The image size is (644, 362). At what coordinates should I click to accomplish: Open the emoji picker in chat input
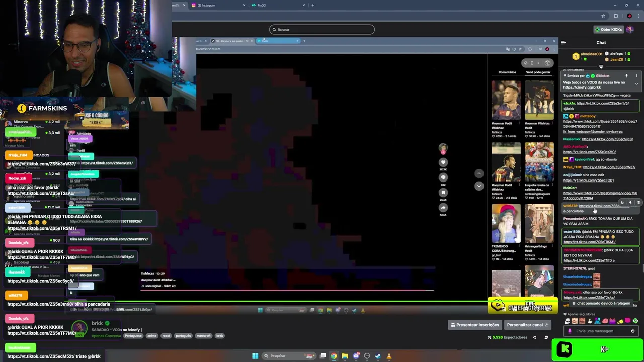633,331
